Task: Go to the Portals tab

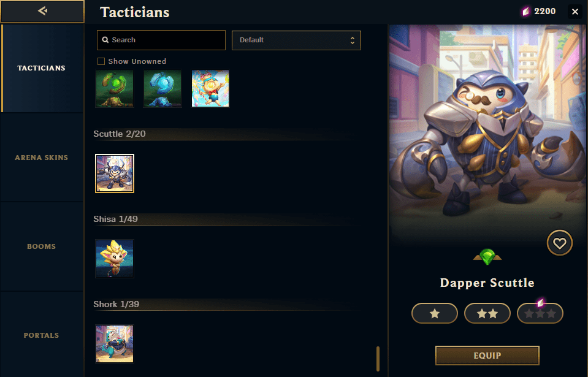Action: click(x=42, y=335)
